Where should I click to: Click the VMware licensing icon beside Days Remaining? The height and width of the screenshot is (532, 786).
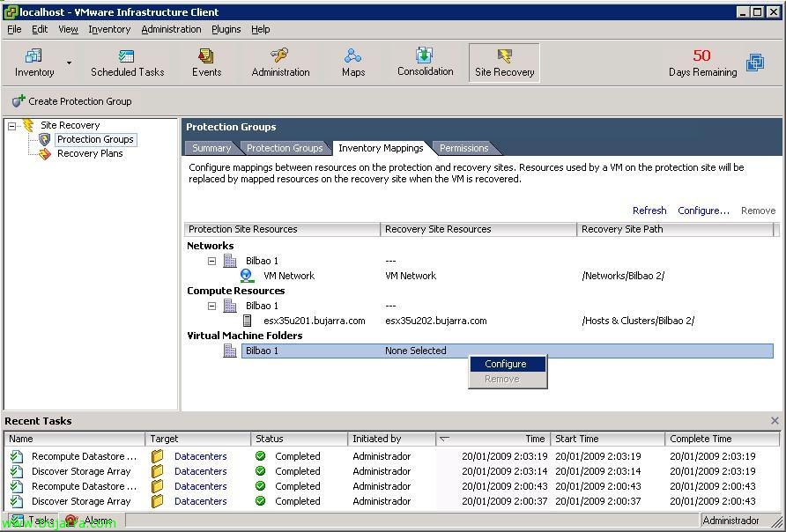(755, 63)
